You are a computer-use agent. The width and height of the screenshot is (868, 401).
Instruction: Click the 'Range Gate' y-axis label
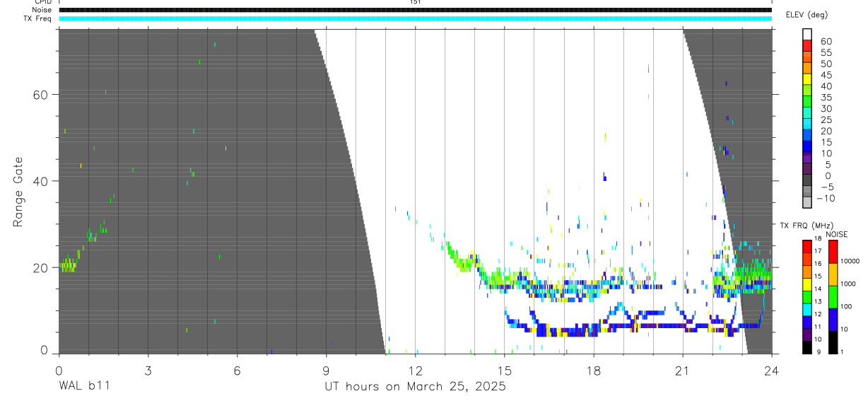click(19, 192)
